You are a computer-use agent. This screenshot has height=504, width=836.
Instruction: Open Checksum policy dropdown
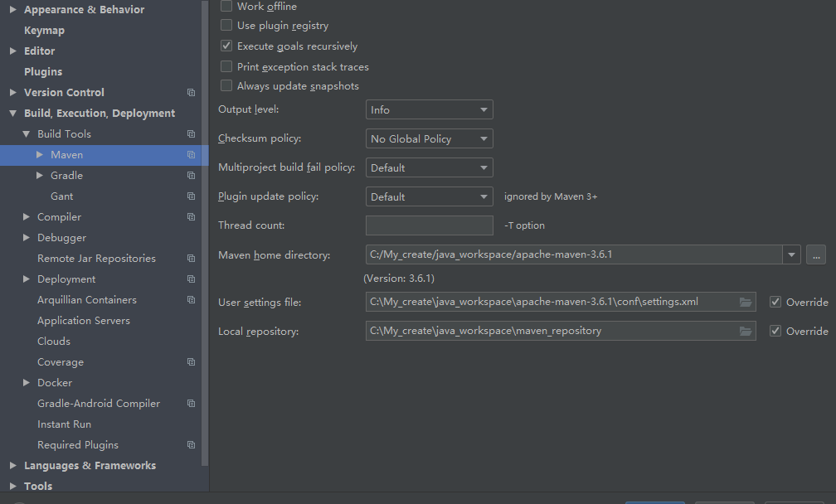pos(430,138)
